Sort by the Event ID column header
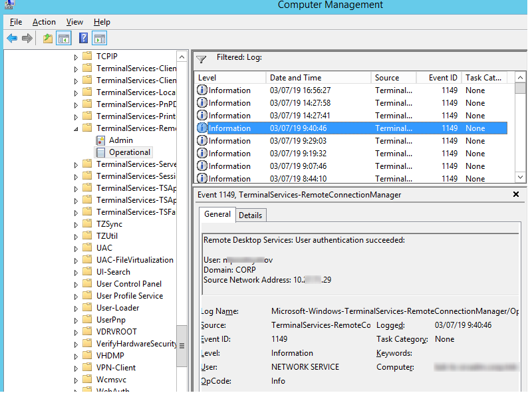 click(439, 78)
